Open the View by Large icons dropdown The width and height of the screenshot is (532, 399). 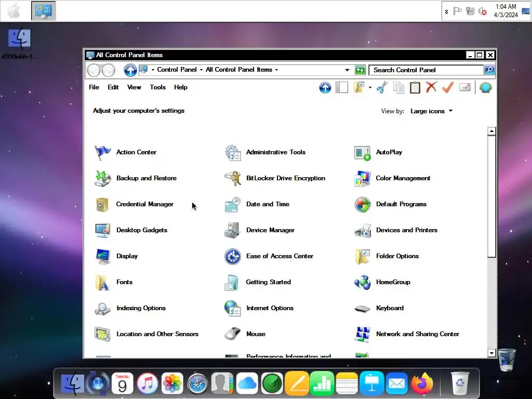[x=432, y=111]
